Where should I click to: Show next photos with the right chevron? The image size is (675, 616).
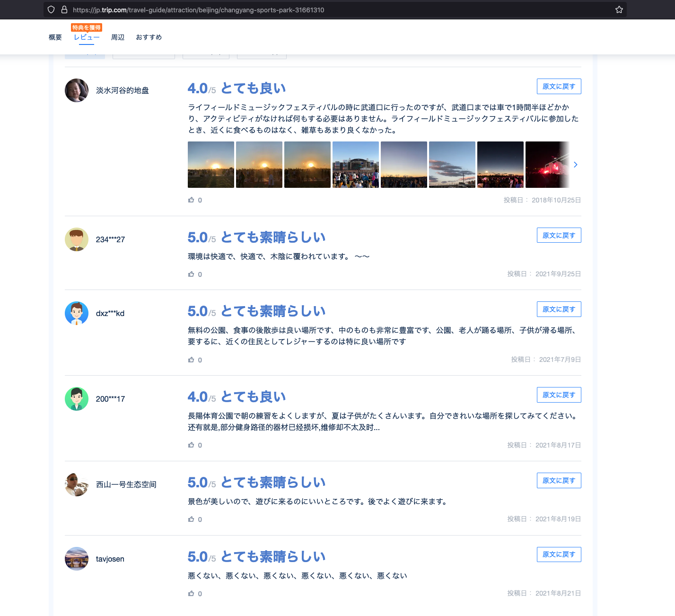(x=575, y=165)
